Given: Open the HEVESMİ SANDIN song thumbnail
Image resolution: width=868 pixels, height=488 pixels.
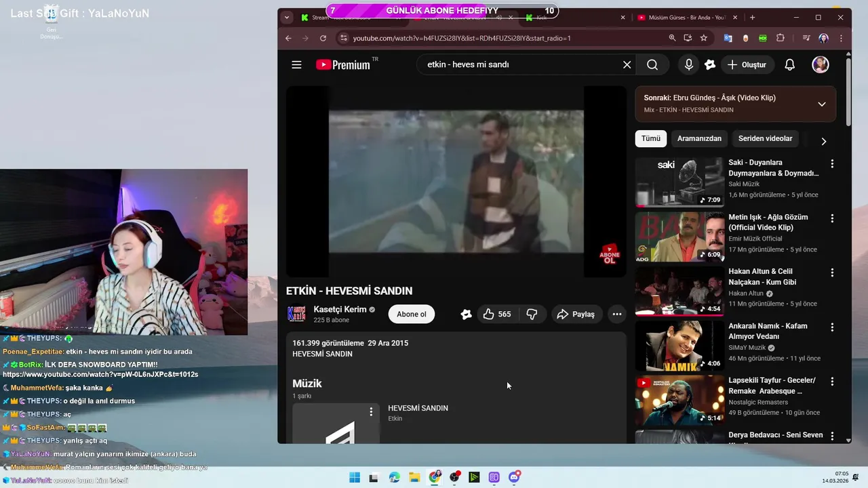Looking at the screenshot, I should pos(336,424).
